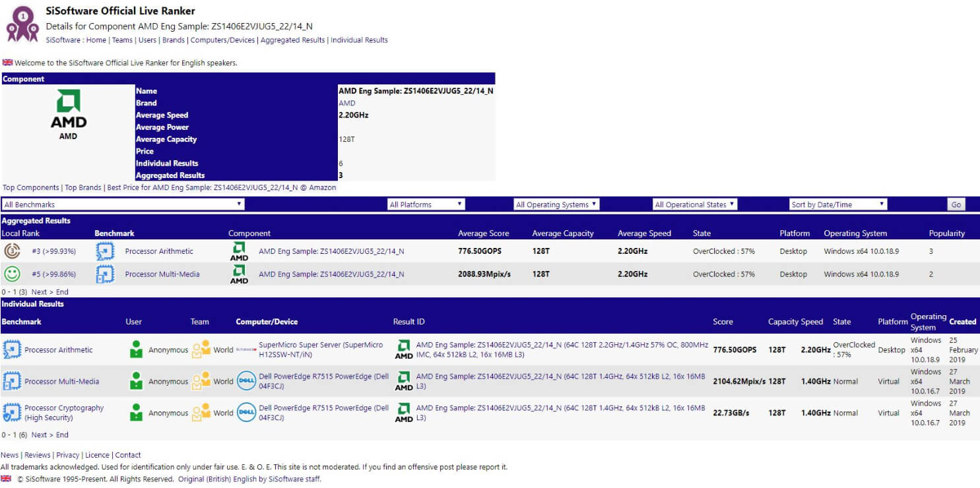Open the Licence footer link

[x=97, y=455]
